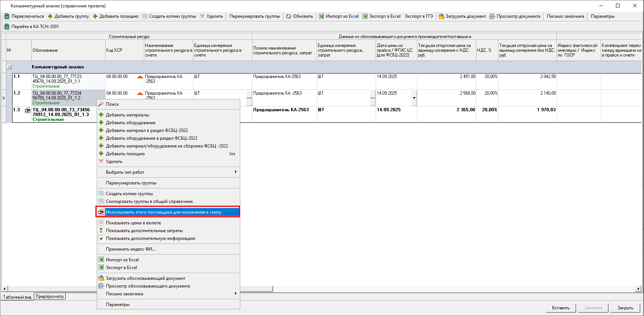Toggle 'Показывать цены в валюте' option
Screen dimensions: 644x316
click(x=101, y=223)
